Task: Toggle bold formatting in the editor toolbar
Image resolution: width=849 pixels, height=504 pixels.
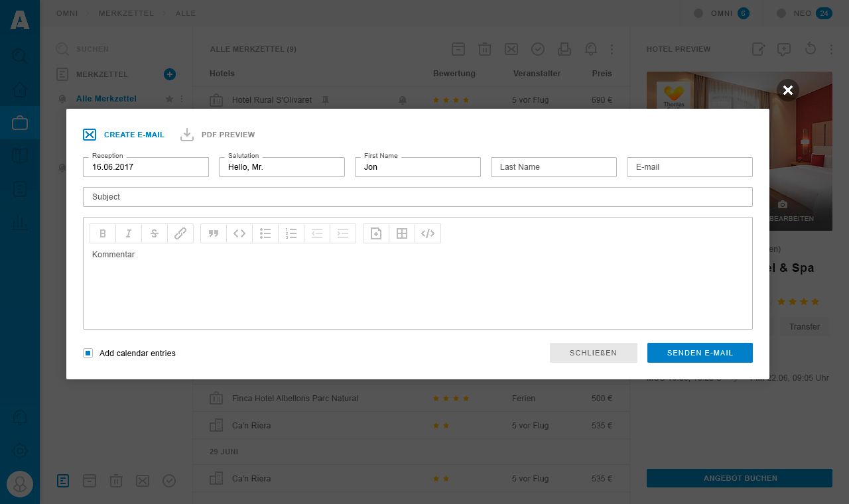Action: [103, 233]
